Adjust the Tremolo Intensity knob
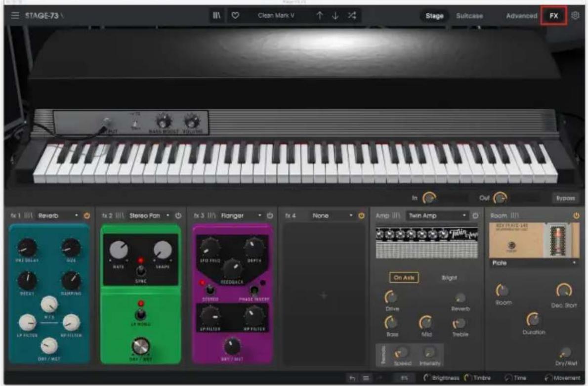The width and height of the screenshot is (588, 386). pos(430,352)
